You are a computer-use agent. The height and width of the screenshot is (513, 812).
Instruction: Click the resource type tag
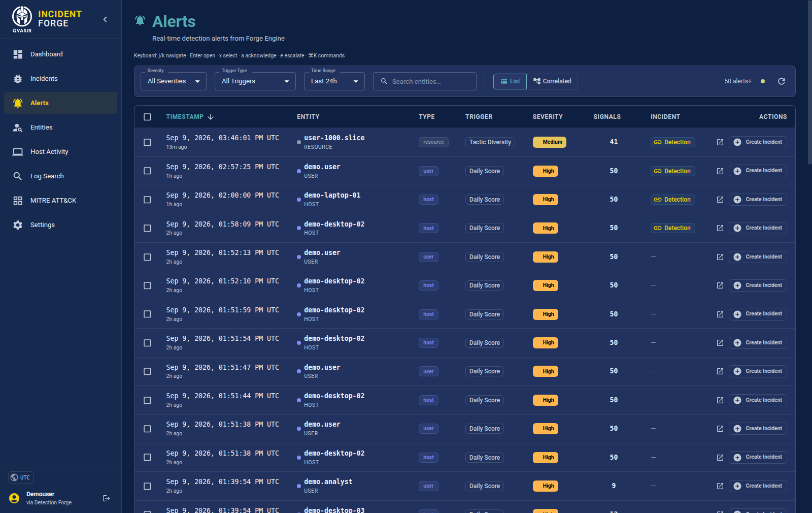pyautogui.click(x=433, y=142)
